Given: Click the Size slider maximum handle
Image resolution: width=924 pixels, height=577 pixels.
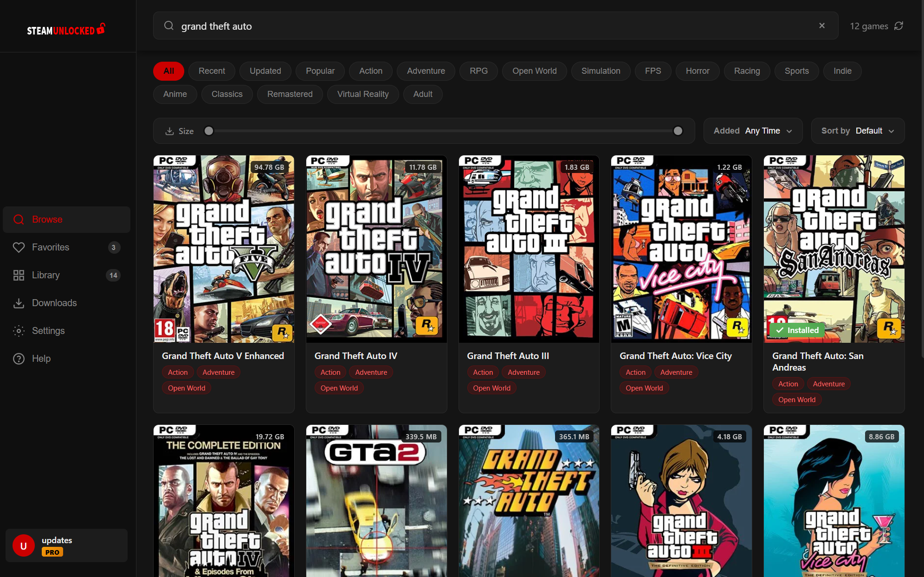Looking at the screenshot, I should (x=678, y=131).
